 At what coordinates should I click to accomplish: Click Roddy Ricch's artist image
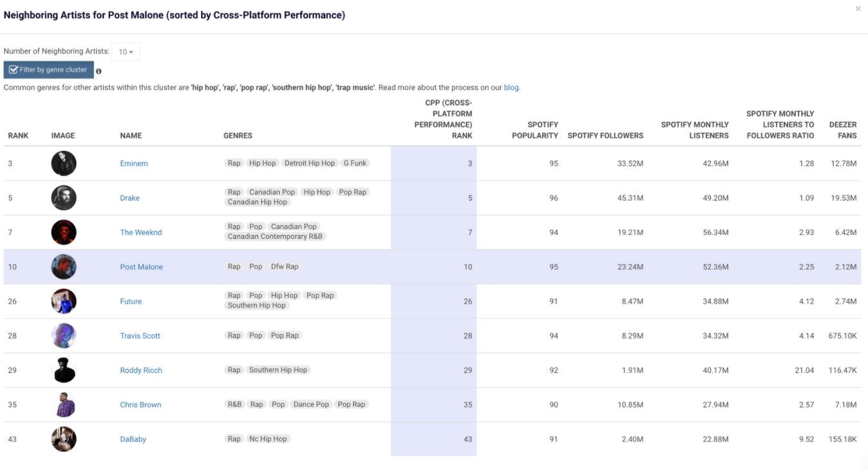click(64, 370)
